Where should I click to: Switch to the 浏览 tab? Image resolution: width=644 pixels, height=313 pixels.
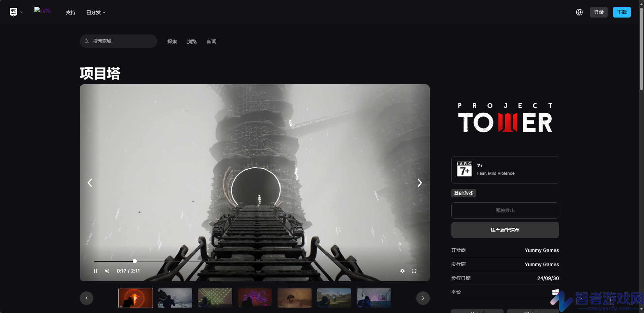(x=192, y=41)
